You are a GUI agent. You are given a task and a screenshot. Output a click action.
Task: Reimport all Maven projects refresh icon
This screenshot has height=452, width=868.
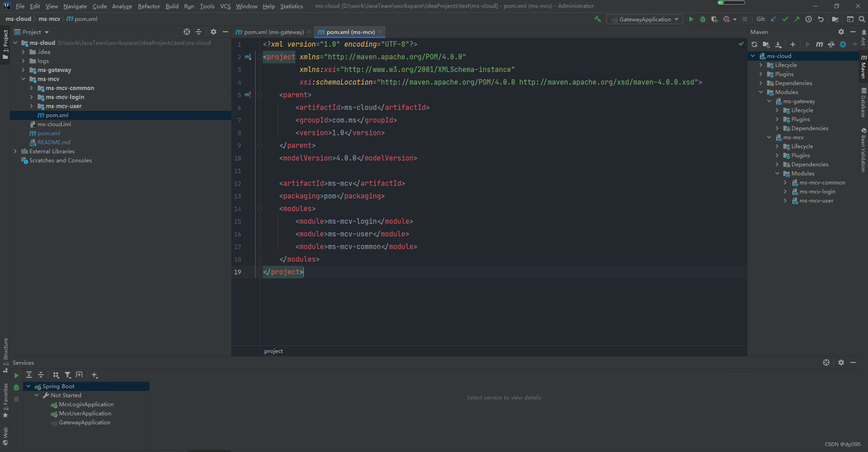coord(754,44)
